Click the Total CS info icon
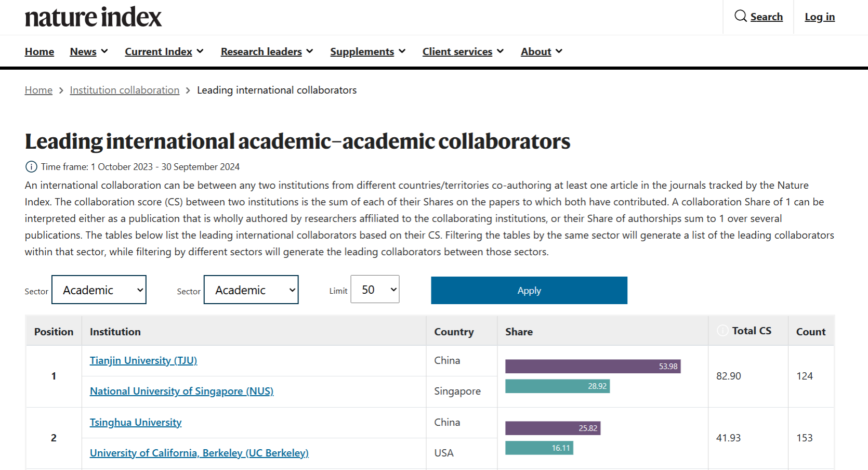 pos(722,331)
